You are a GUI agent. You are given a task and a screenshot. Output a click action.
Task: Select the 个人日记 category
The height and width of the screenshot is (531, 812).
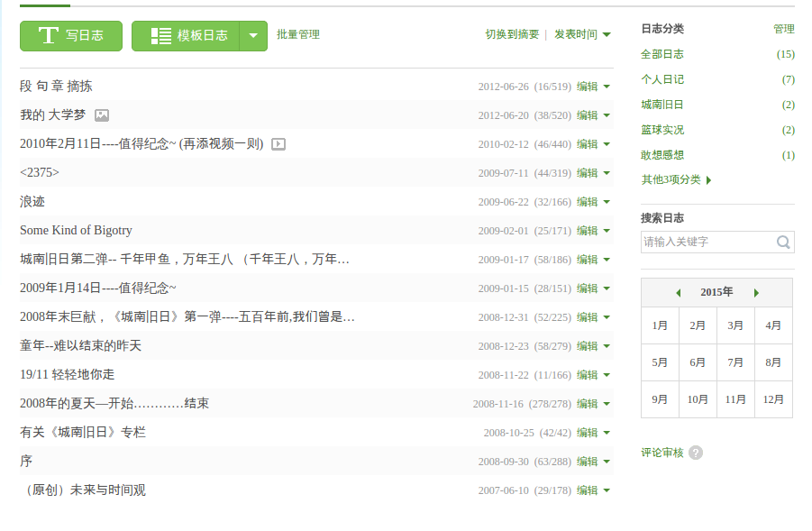pyautogui.click(x=662, y=79)
